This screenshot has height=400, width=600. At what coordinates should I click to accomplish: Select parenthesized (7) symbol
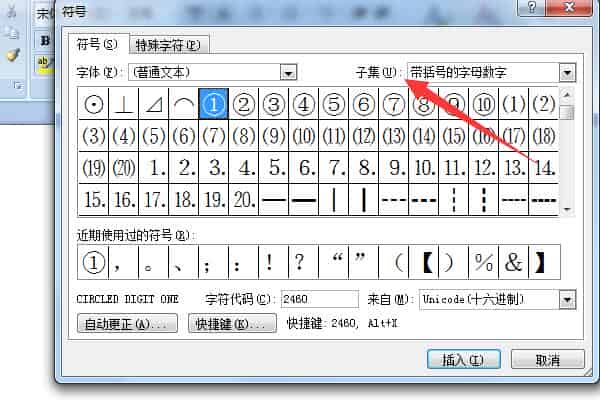click(214, 136)
